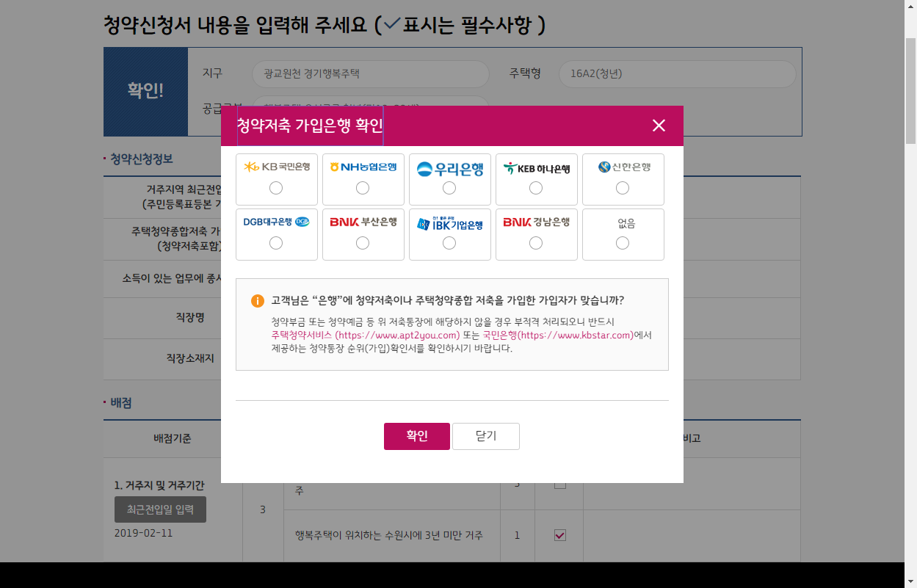Viewport: 917px width, 588px height.
Task: Toggle the checked 수원시 3년 미만 거주 checkbox
Action: tap(559, 535)
